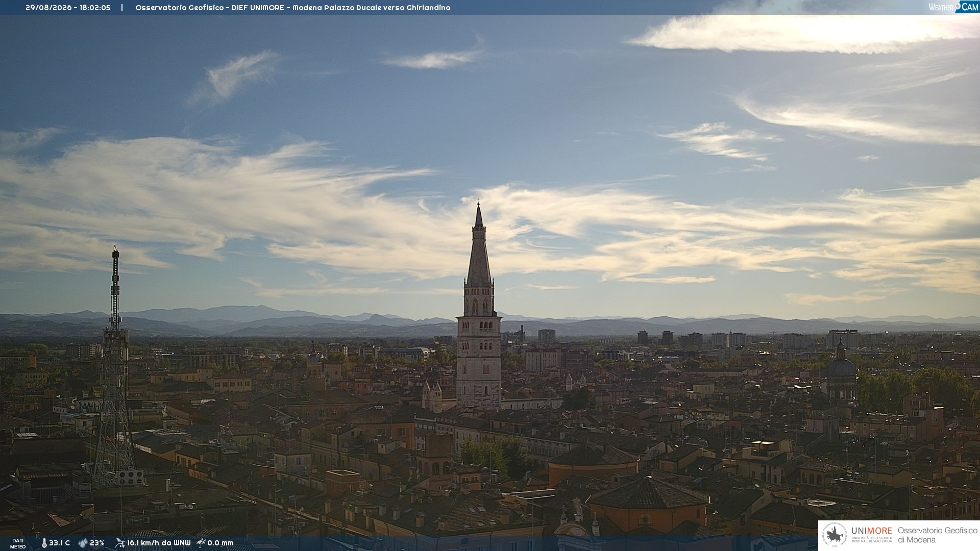Click the Osservatorio Geofisico di Modena text
The image size is (980, 551).
[937, 535]
